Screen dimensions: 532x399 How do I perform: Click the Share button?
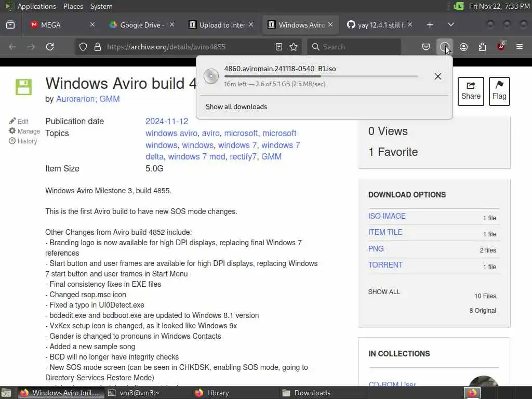(x=471, y=91)
